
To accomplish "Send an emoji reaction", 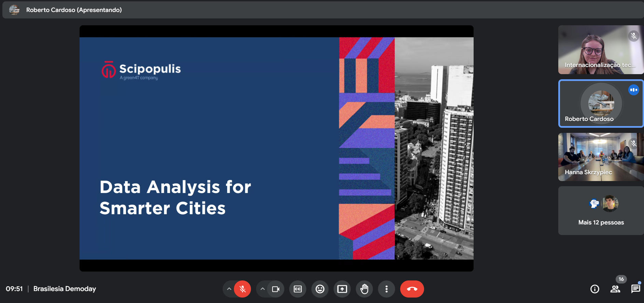I will pyautogui.click(x=320, y=289).
